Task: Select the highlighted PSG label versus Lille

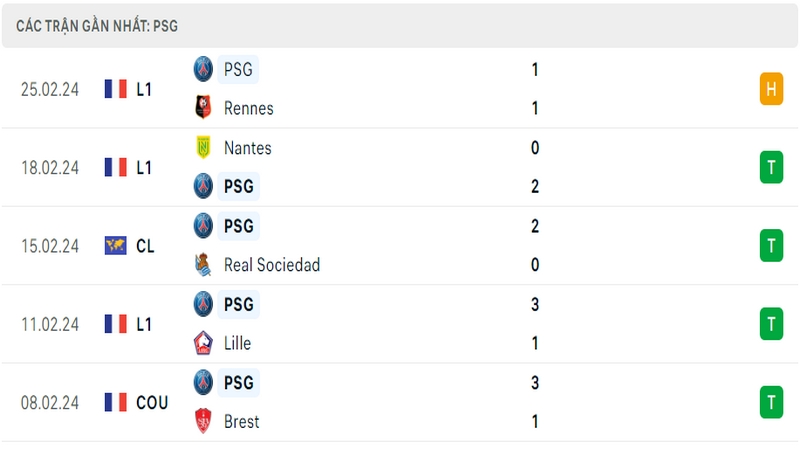Action: pyautogui.click(x=238, y=304)
